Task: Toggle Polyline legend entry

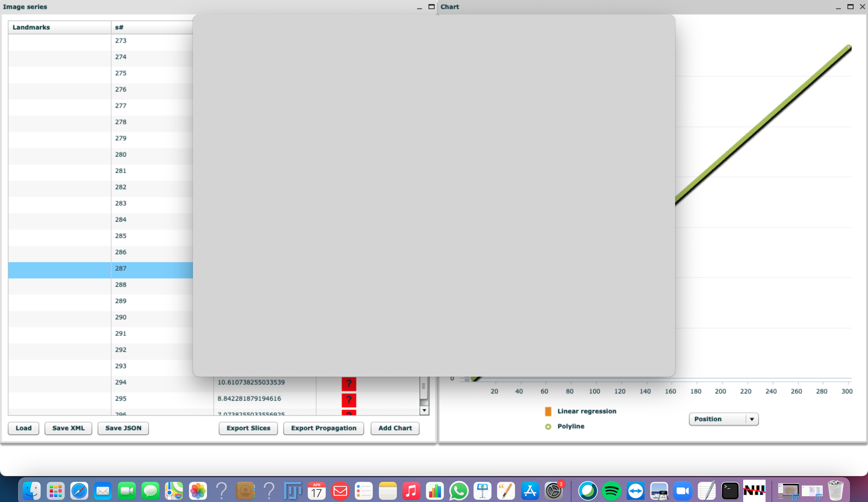Action: tap(571, 426)
